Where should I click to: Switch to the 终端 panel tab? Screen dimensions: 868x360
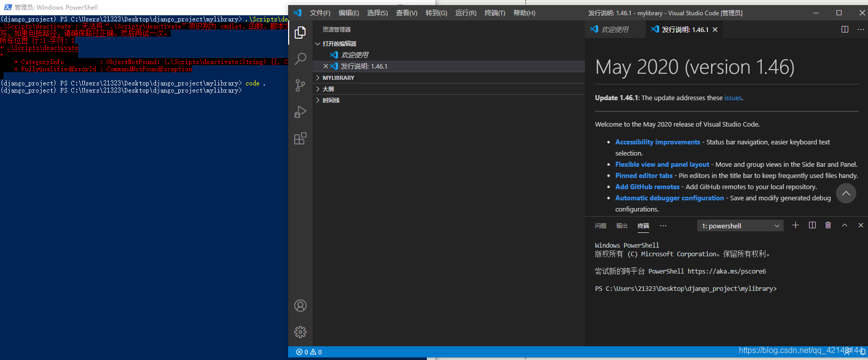(x=643, y=226)
